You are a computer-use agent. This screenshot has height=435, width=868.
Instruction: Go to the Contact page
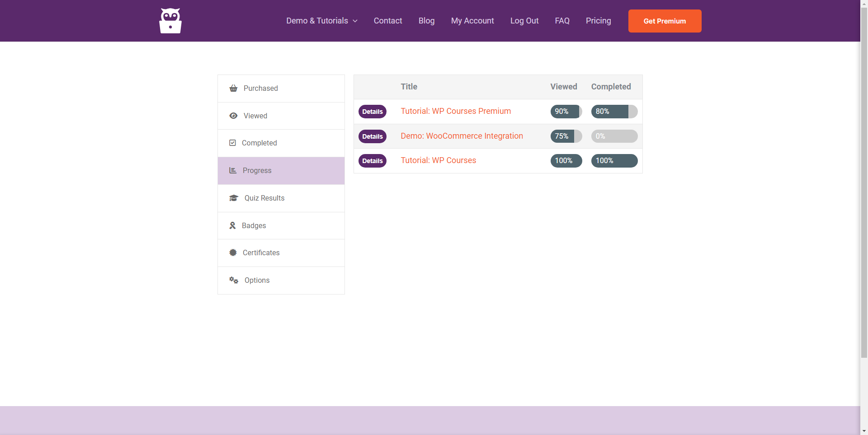click(388, 21)
